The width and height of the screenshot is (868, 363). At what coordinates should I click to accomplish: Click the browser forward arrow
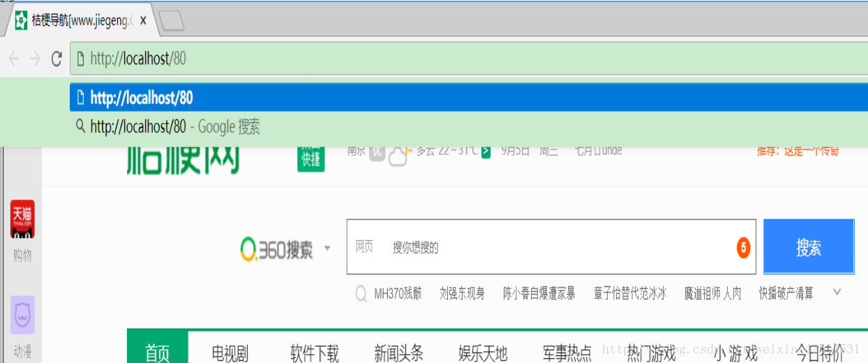35,59
